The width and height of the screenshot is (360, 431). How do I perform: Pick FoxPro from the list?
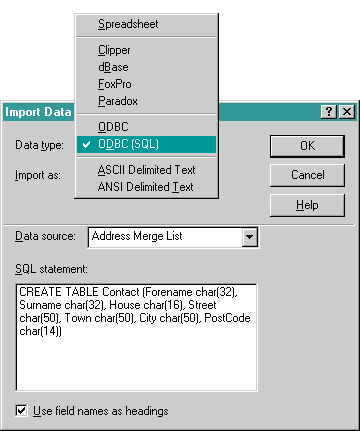coord(146,84)
